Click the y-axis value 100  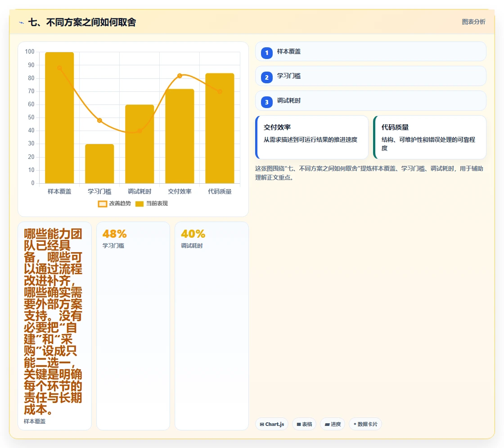click(x=30, y=52)
